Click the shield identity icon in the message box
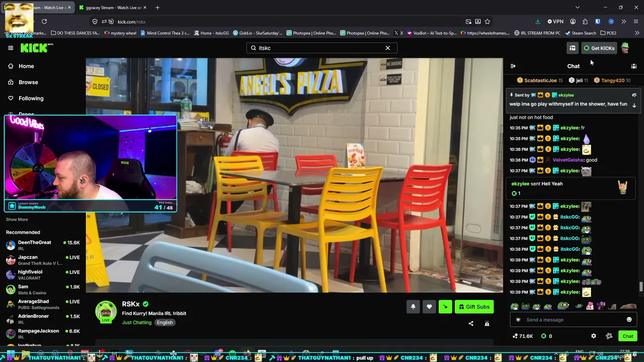 518,320
